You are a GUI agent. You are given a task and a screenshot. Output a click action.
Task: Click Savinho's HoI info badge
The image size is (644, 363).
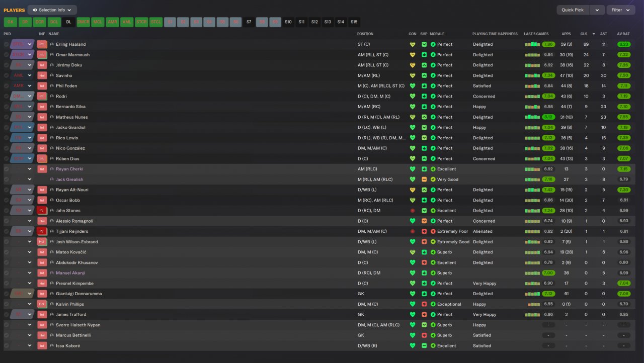click(x=42, y=75)
